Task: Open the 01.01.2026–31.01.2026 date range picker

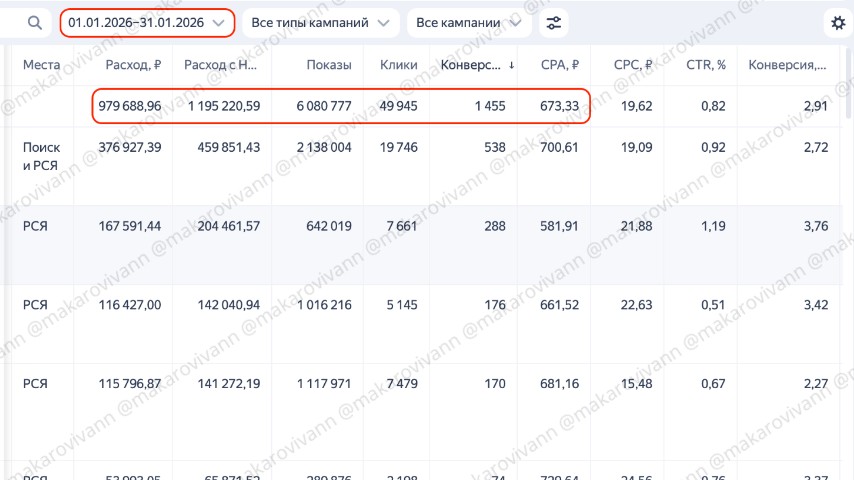Action: [147, 23]
